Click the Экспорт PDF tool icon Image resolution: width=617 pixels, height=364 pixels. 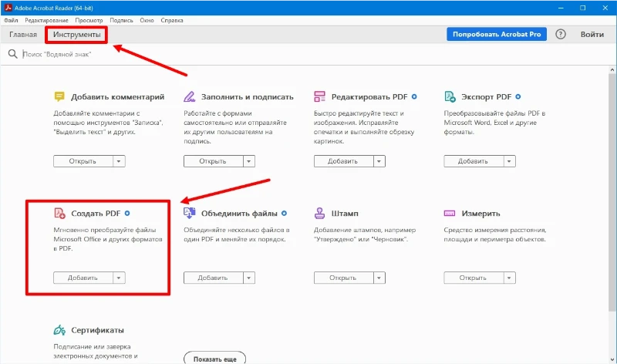coord(450,96)
